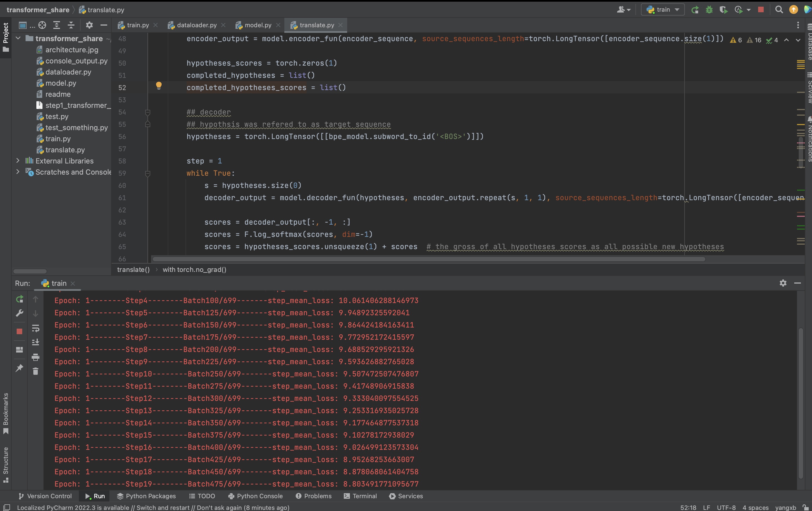The image size is (812, 511).
Task: Open dataloader.py in project tree
Action: click(68, 72)
